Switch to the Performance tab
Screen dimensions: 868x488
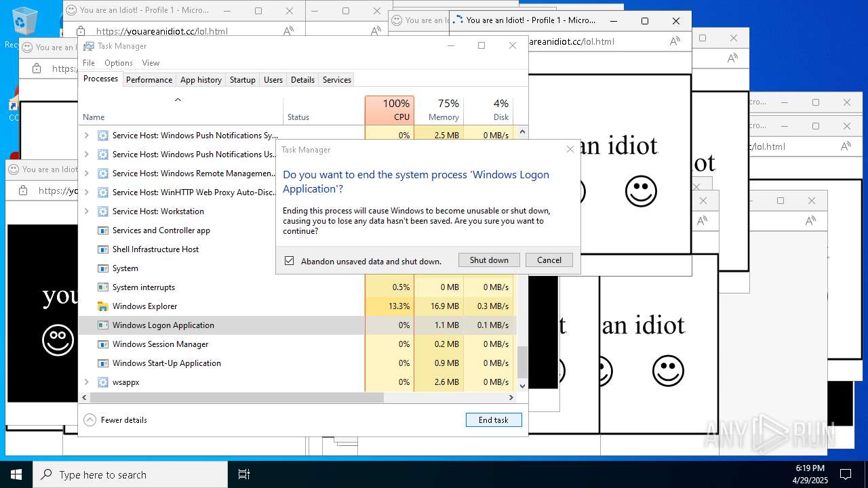(149, 80)
